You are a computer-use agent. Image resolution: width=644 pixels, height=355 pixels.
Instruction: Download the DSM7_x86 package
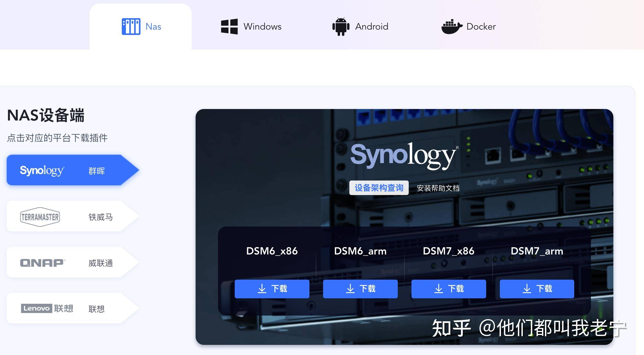pyautogui.click(x=449, y=289)
